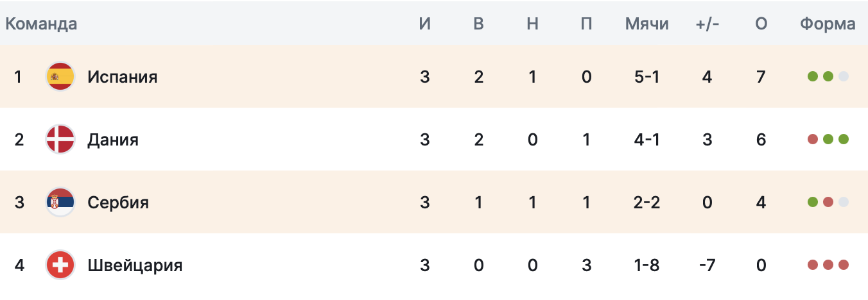Select Швейцария's 1-8 goals cell

(x=647, y=265)
